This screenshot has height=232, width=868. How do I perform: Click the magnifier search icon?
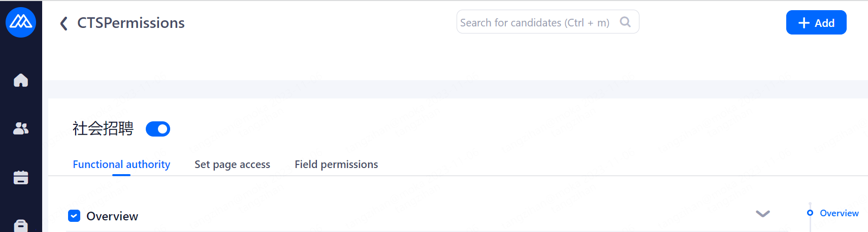[x=625, y=22]
